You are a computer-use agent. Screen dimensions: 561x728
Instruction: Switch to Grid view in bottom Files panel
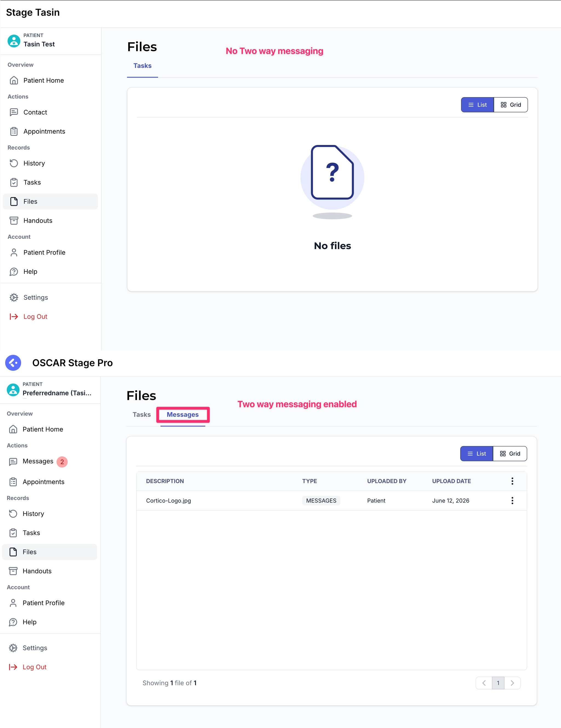point(510,454)
